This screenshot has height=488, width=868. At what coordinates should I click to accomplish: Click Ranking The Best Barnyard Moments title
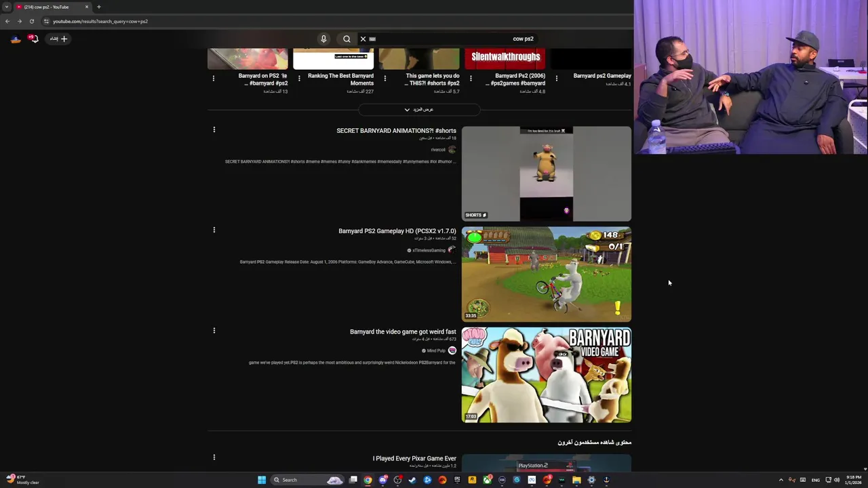(x=340, y=79)
